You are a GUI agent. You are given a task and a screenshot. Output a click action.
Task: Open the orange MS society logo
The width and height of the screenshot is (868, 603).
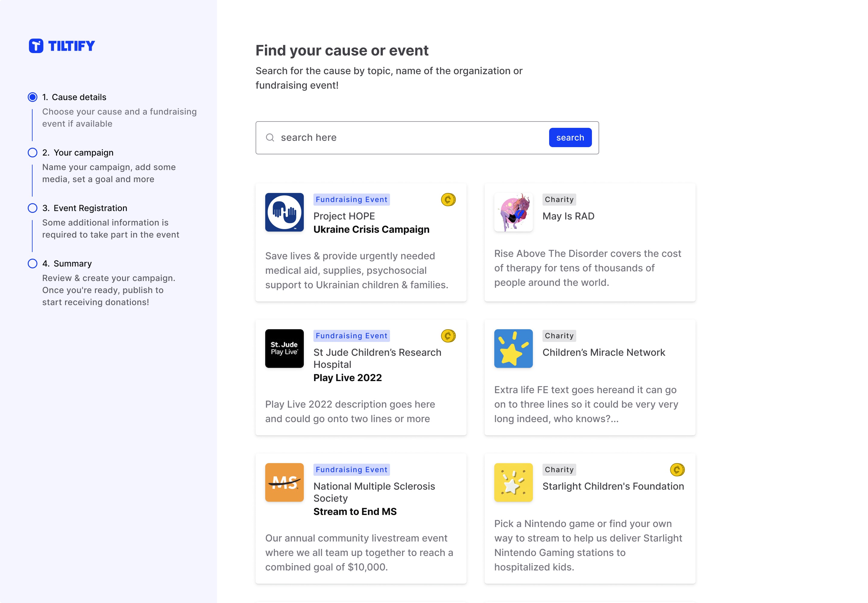tap(285, 482)
